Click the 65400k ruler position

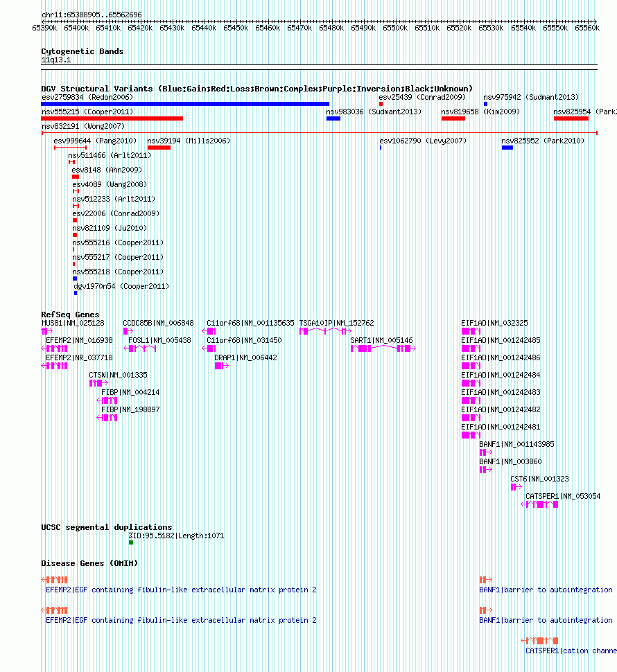click(x=76, y=28)
